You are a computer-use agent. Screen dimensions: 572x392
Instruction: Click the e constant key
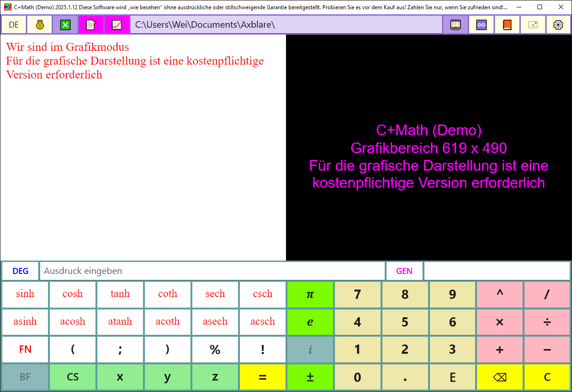[x=310, y=322]
